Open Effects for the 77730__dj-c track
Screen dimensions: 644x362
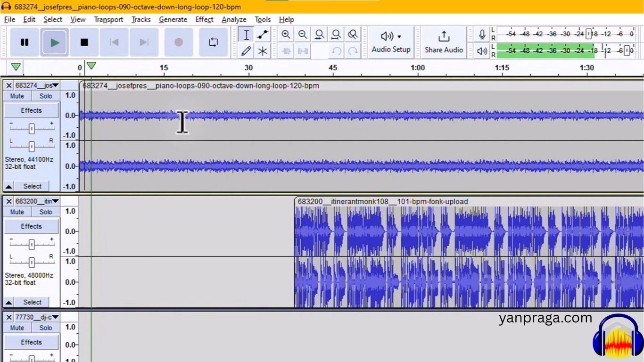pos(32,342)
